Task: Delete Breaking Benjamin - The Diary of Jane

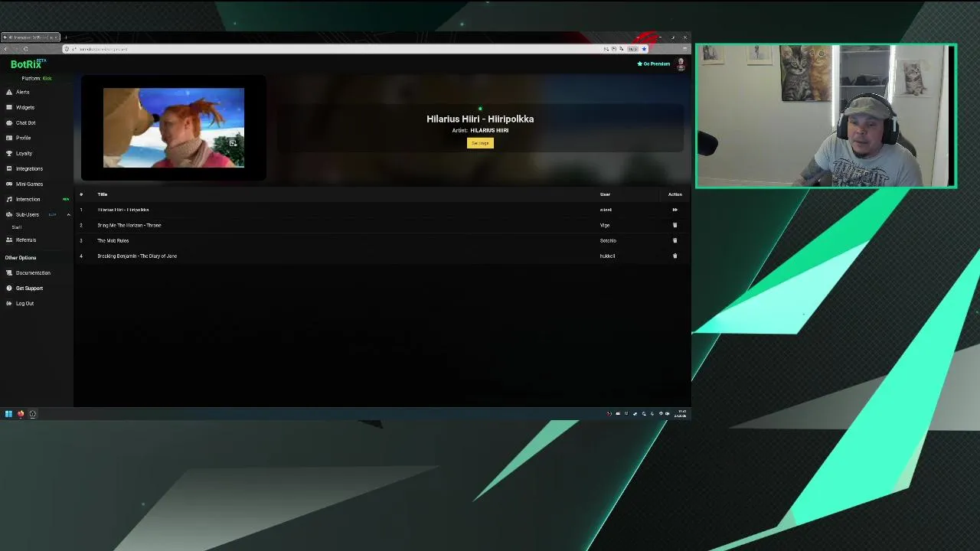Action: pyautogui.click(x=675, y=256)
